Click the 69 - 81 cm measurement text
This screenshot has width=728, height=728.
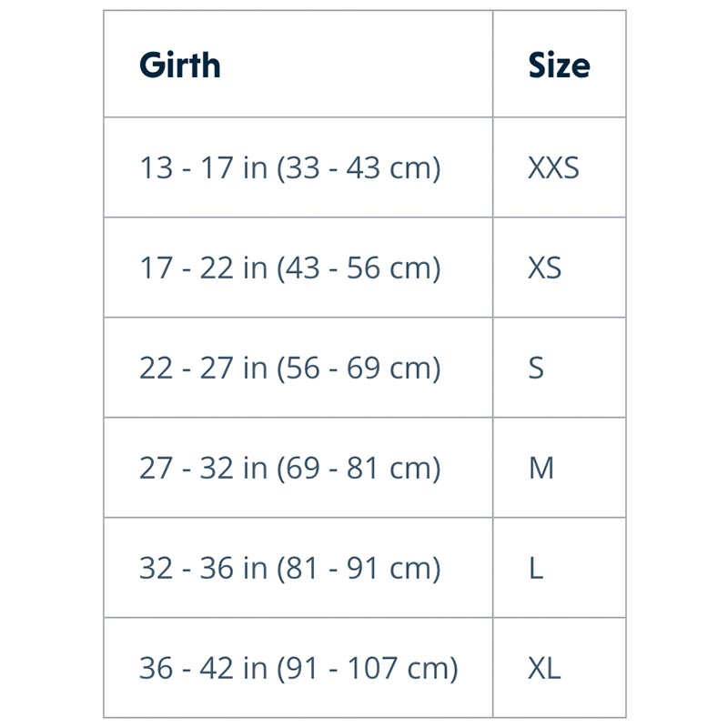pyautogui.click(x=359, y=469)
